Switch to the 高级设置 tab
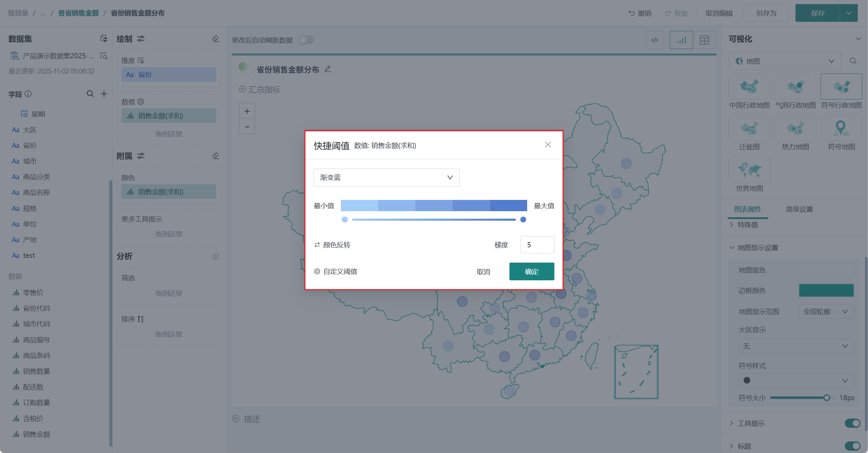This screenshot has width=868, height=453. 799,209
